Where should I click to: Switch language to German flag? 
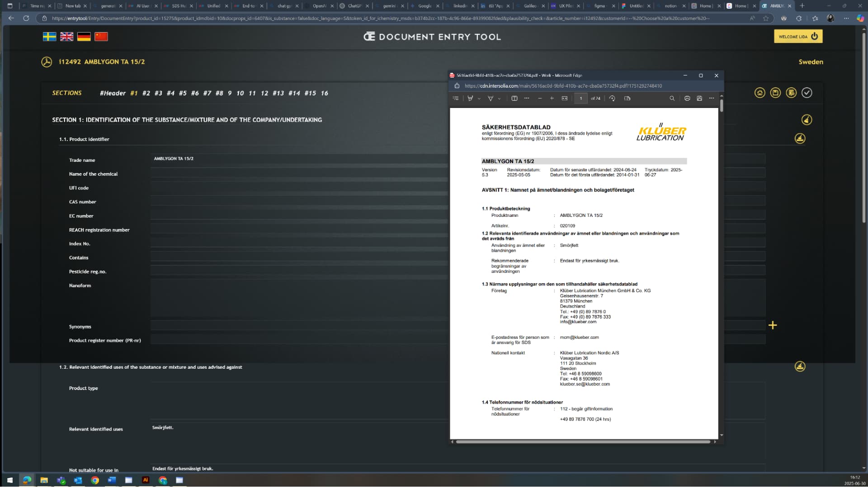coord(84,37)
